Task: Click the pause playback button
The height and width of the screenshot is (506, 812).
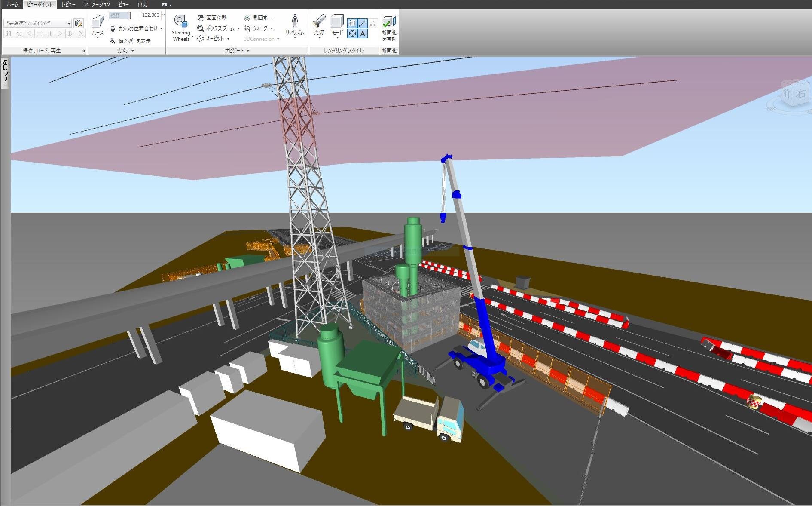Action: click(50, 34)
